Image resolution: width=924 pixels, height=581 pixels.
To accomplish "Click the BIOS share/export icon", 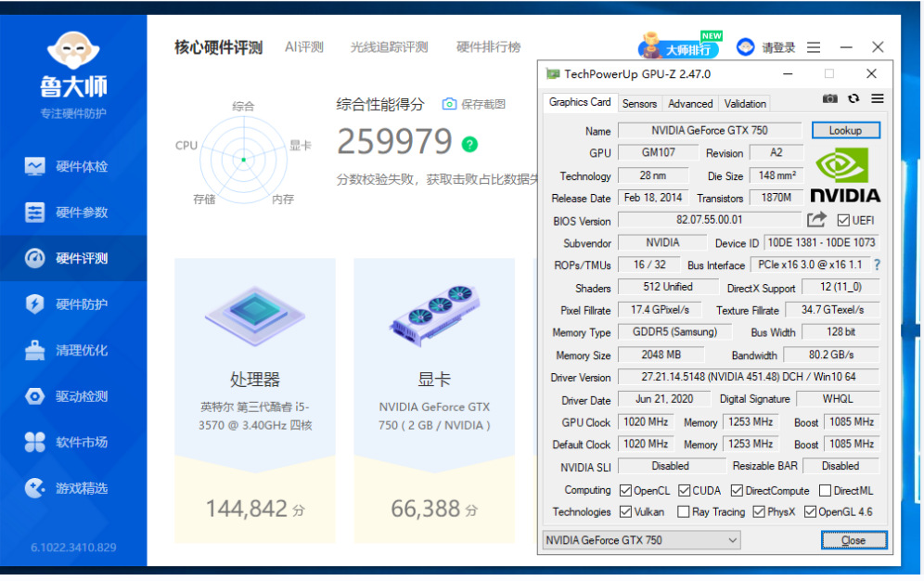I will tap(816, 220).
